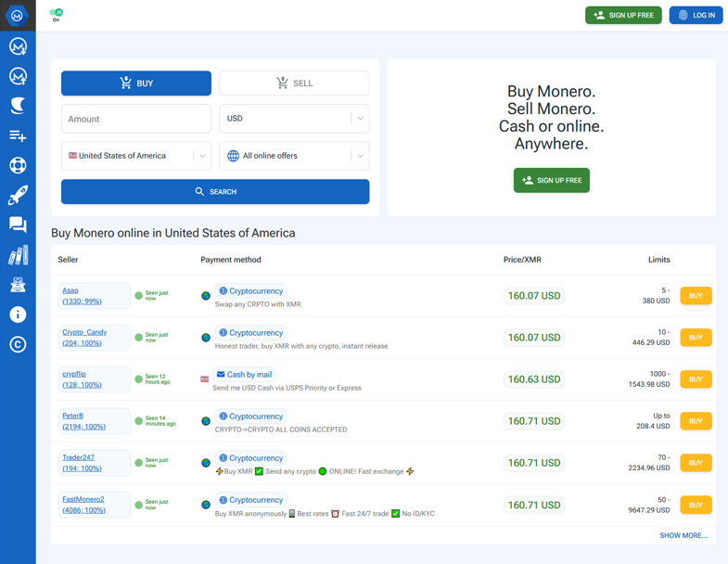Open the sell Monero sidebar icon
728x564 pixels.
18,76
